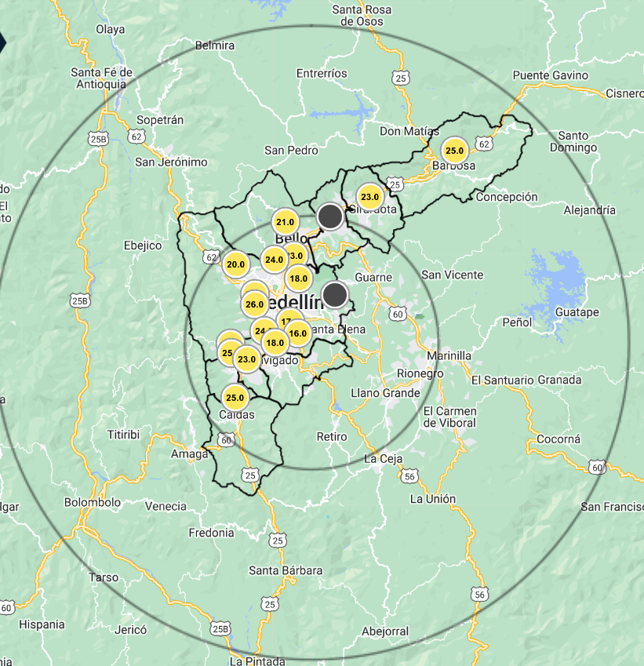Select the 16.0 station marker
The height and width of the screenshot is (666, 644).
pyautogui.click(x=298, y=333)
